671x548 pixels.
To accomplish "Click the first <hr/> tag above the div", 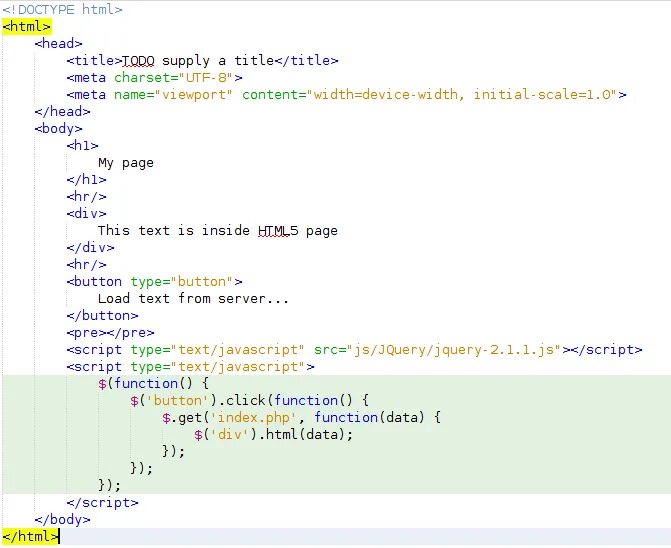I will click(86, 197).
